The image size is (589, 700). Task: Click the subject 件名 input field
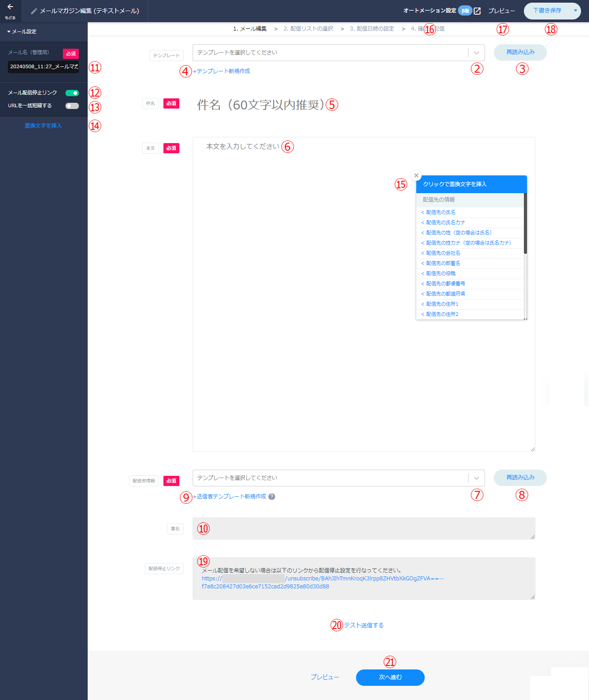(363, 105)
